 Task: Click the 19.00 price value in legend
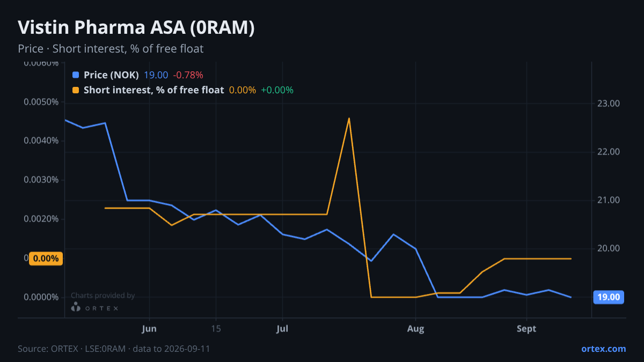pos(156,75)
